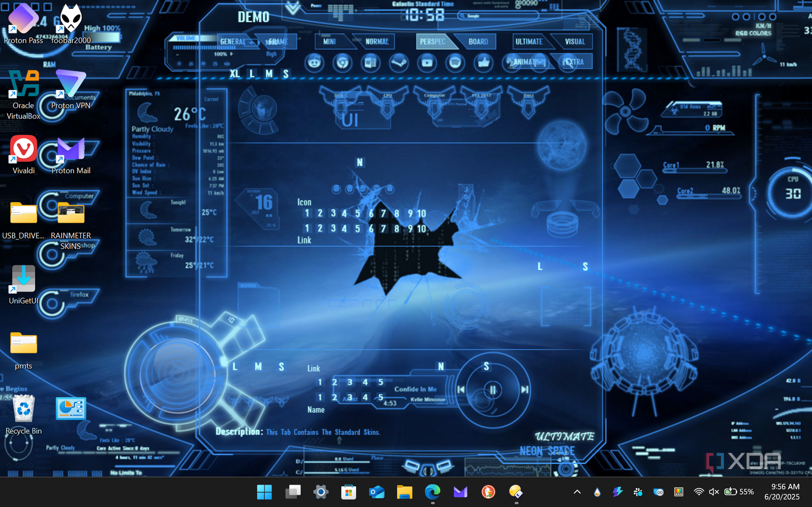The height and width of the screenshot is (507, 812).
Task: Unmute the system volume in the tray
Action: coord(714,492)
